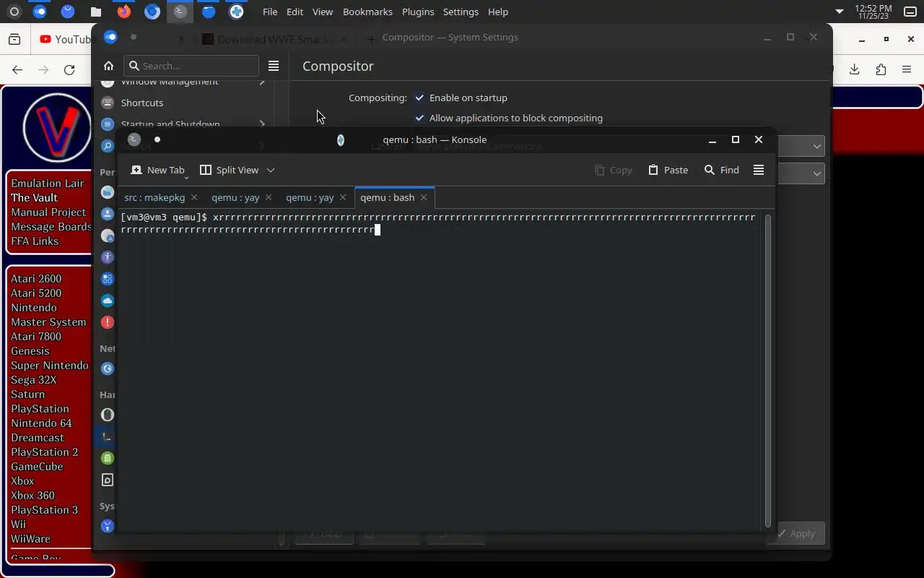Open Firefox downloads panel
The image size is (924, 578).
pos(855,69)
